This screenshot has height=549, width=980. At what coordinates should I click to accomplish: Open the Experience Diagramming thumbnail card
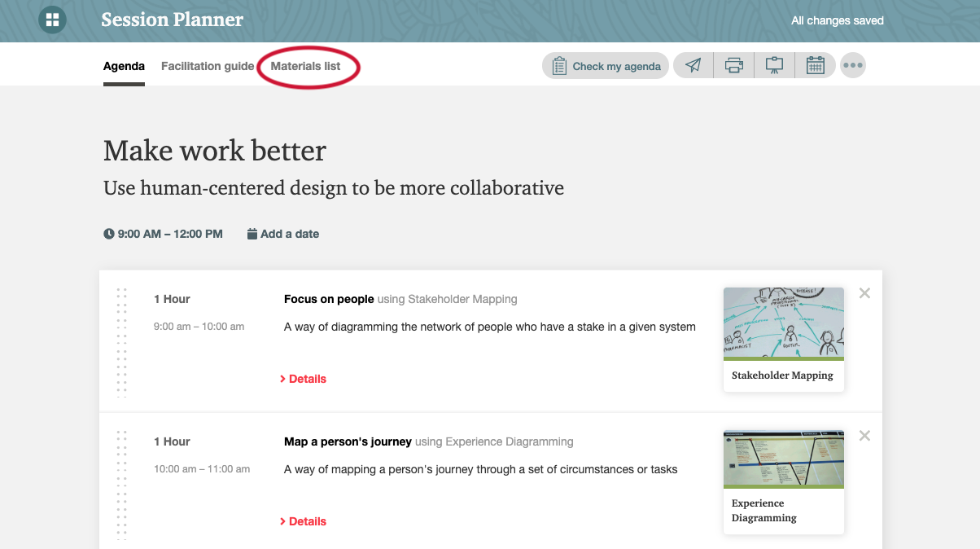784,482
